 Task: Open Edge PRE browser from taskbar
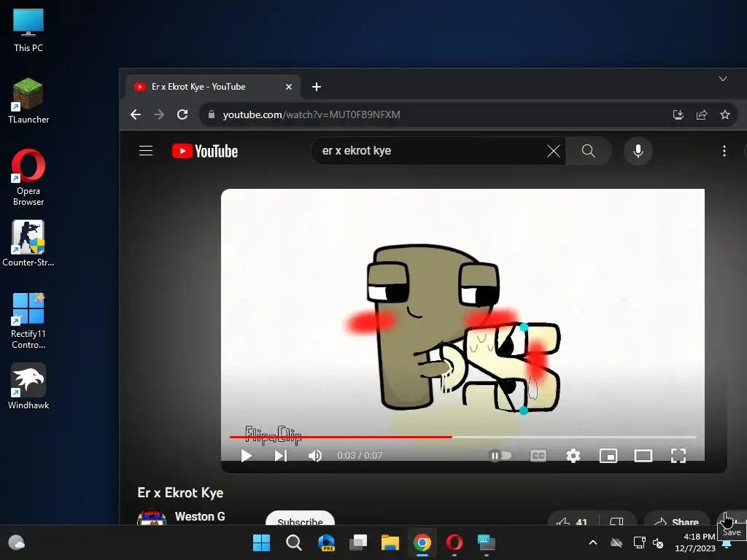(326, 542)
